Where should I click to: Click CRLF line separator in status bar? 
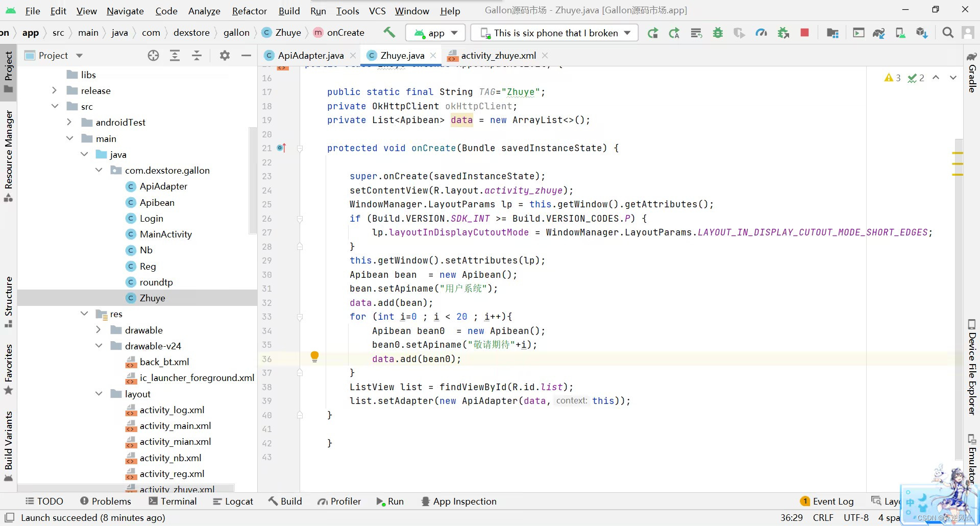[823, 517]
